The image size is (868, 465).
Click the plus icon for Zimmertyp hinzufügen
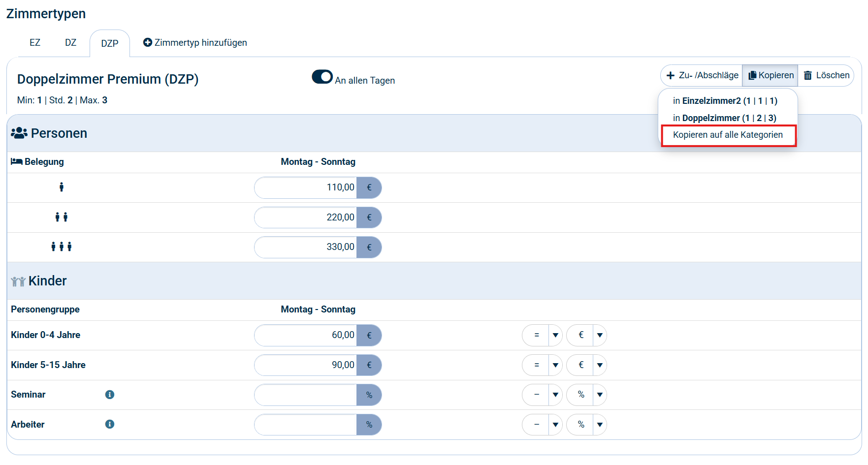click(x=147, y=43)
